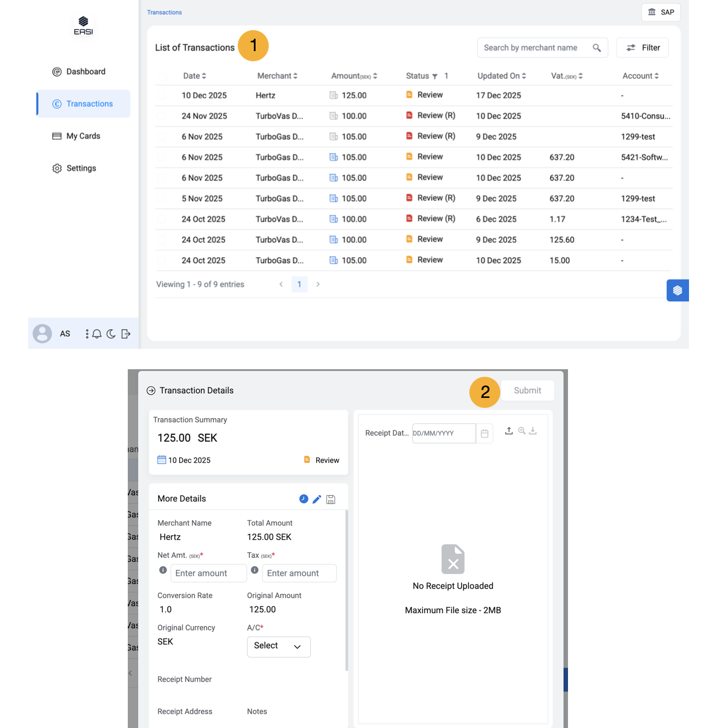Select checkbox for 24 Nov 2025 row
The image size is (701, 728).
pos(162,116)
